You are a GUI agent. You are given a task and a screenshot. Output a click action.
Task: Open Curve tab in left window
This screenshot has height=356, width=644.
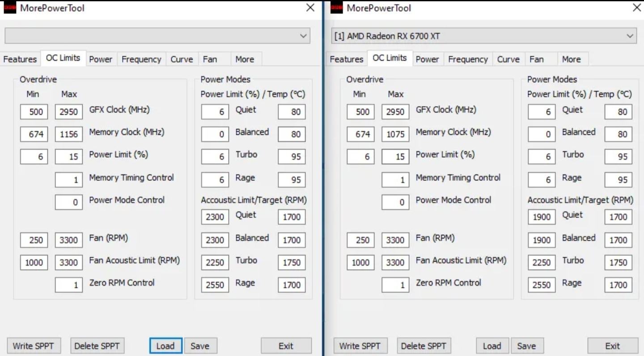click(182, 59)
